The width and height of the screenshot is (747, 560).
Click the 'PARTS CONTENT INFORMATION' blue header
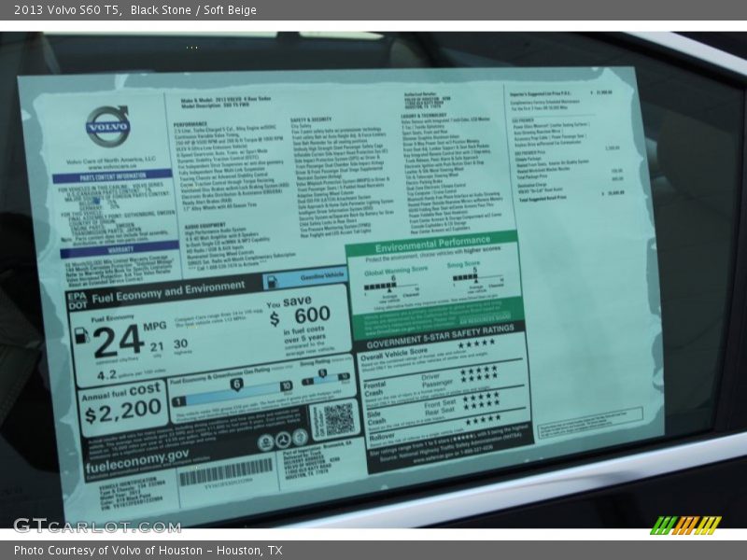click(x=112, y=176)
